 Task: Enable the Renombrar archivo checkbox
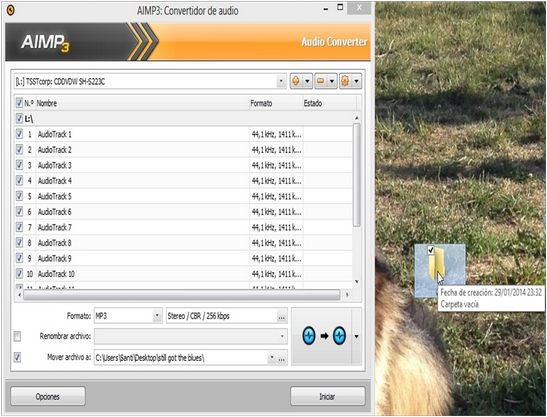coord(17,336)
